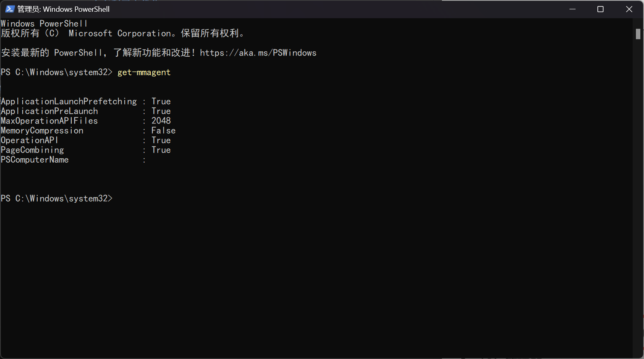644x359 pixels.
Task: Minimize the PowerShell window
Action: point(572,9)
